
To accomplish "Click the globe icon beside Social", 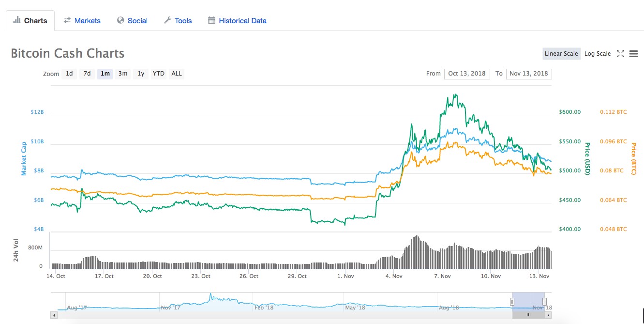I will click(120, 20).
